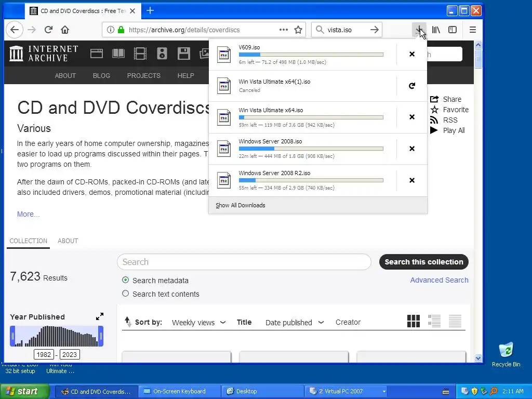Screen dimensions: 532x399
Task: Open the Internet Archive texts book icon
Action: pos(118,54)
